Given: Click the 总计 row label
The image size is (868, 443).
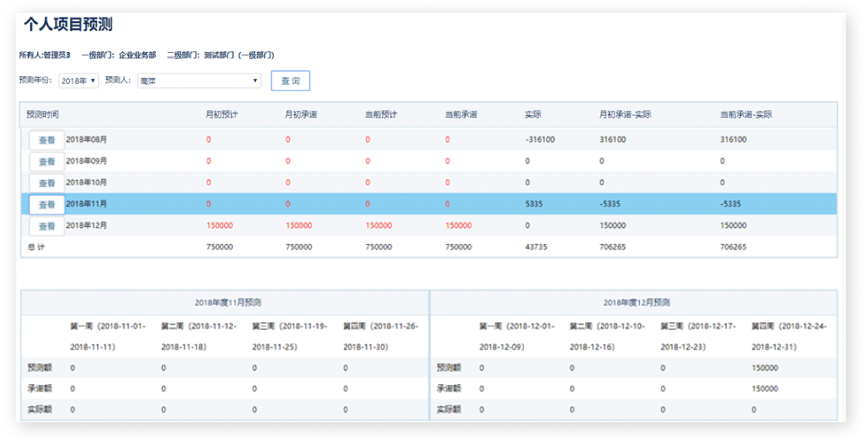Looking at the screenshot, I should 36,247.
